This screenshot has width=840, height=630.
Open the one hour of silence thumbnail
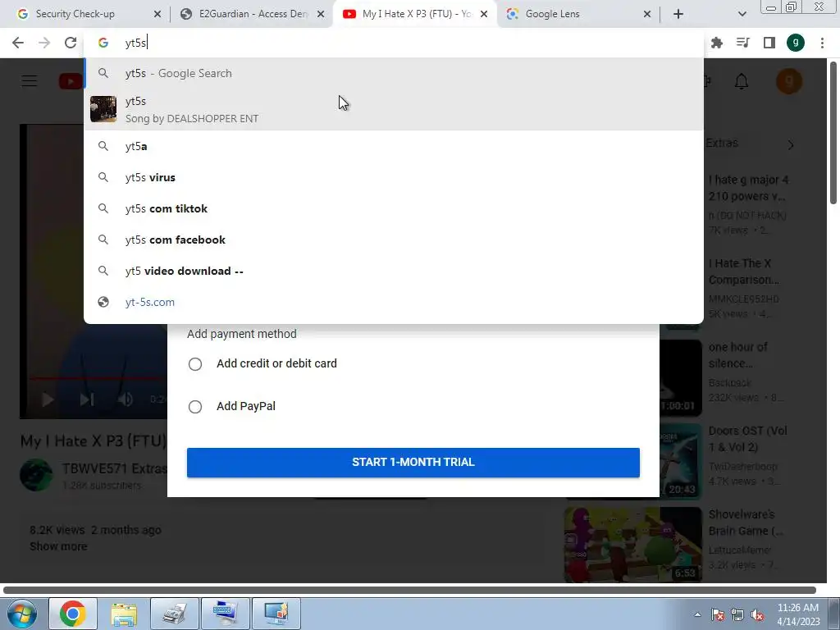pyautogui.click(x=681, y=377)
